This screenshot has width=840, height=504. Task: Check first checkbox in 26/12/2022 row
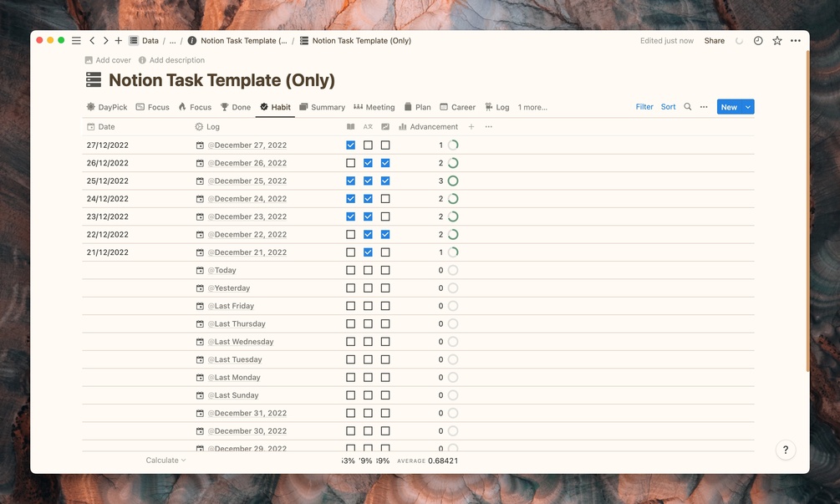click(350, 163)
